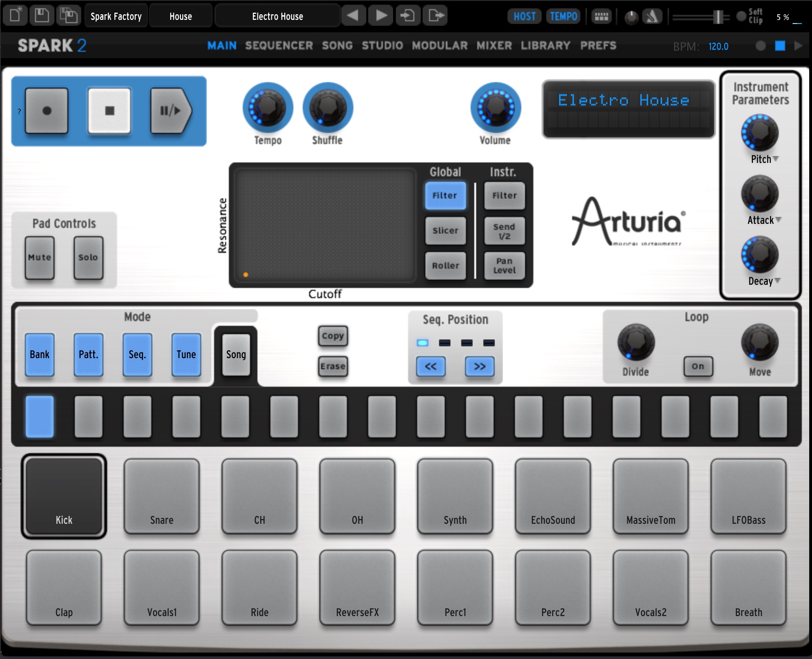Click the large Record button in transport
The height and width of the screenshot is (659, 812).
pyautogui.click(x=47, y=111)
